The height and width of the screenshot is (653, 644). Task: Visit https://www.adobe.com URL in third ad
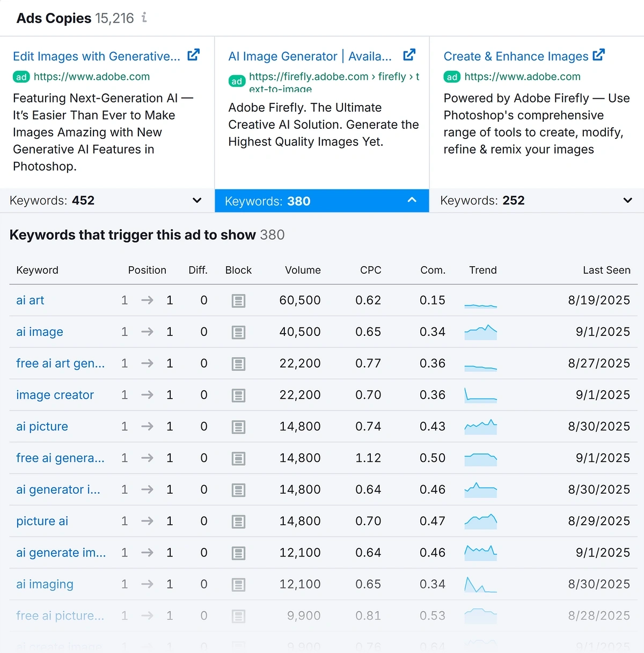522,77
